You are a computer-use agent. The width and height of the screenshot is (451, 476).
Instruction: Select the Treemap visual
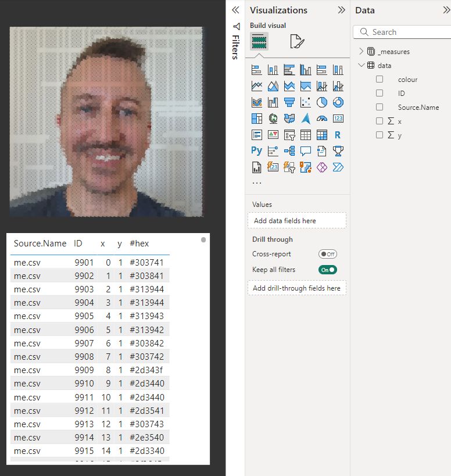point(257,119)
